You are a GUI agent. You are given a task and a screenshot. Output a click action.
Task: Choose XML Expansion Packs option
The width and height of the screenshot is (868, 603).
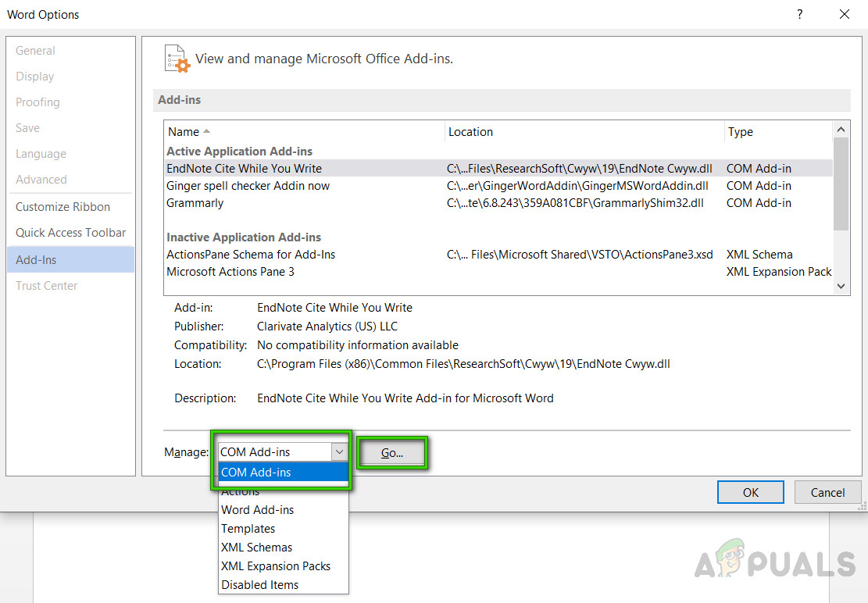coord(284,566)
